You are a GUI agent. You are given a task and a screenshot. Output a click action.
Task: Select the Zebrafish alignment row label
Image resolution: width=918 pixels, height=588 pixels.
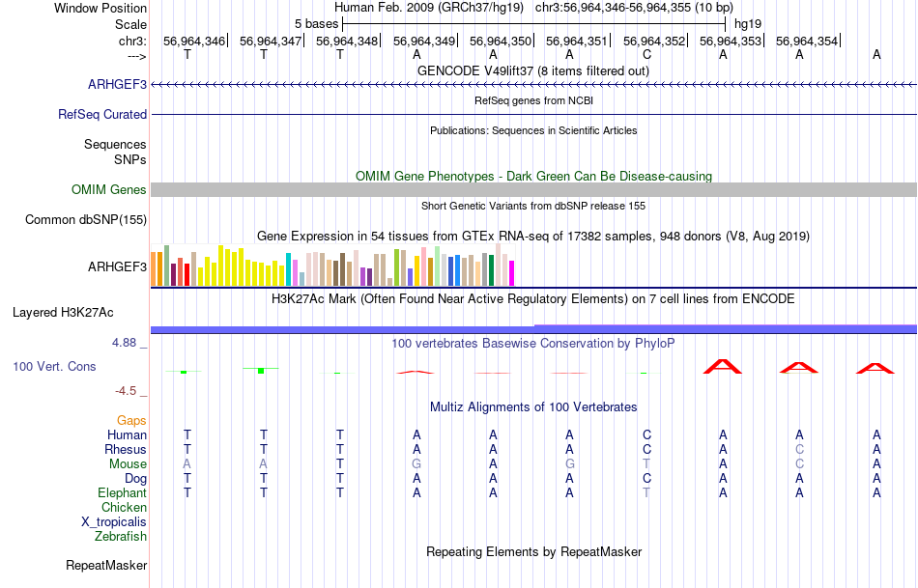click(x=121, y=536)
